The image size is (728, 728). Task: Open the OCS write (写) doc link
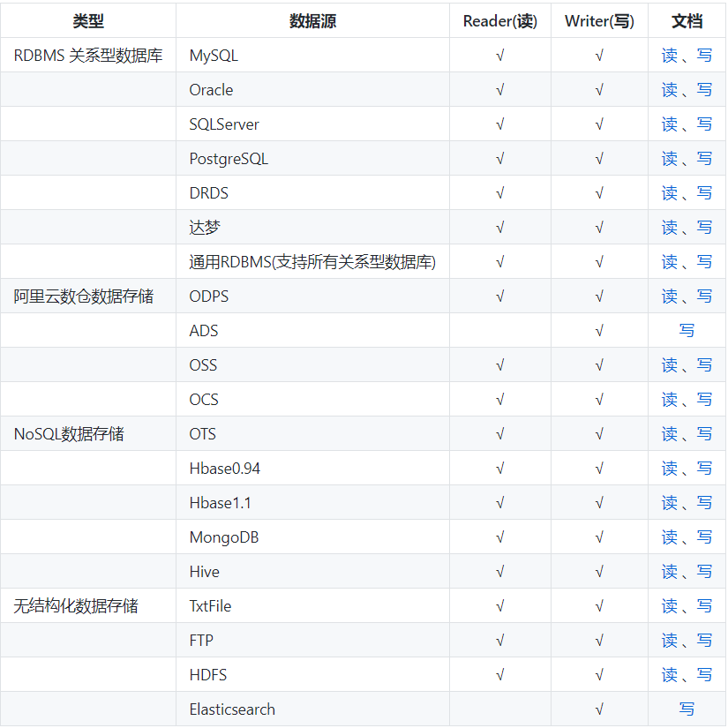coord(704,399)
